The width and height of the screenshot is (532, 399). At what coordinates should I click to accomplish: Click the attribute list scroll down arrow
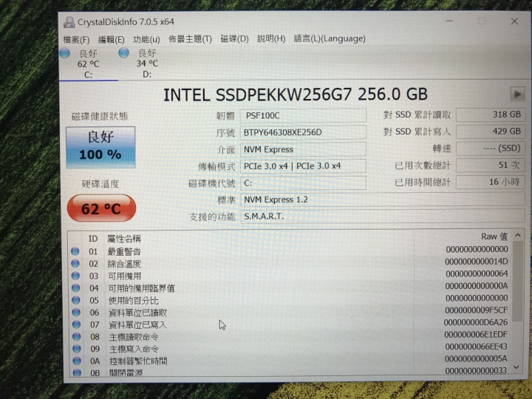[516, 368]
